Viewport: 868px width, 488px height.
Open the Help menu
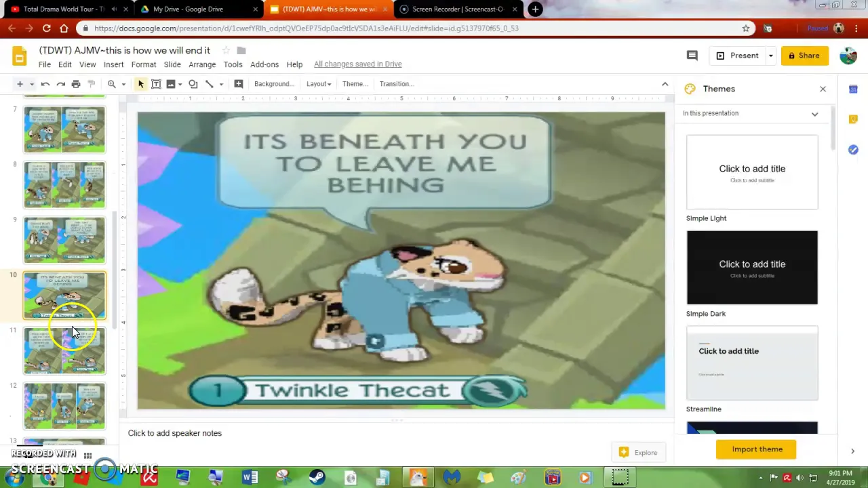tap(294, 64)
